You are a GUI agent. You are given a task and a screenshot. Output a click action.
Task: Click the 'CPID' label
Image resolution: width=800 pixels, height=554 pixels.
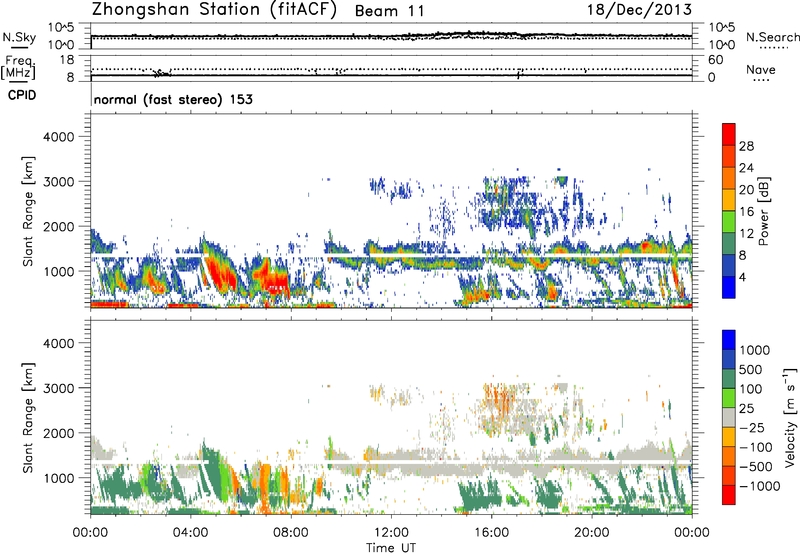pyautogui.click(x=22, y=95)
